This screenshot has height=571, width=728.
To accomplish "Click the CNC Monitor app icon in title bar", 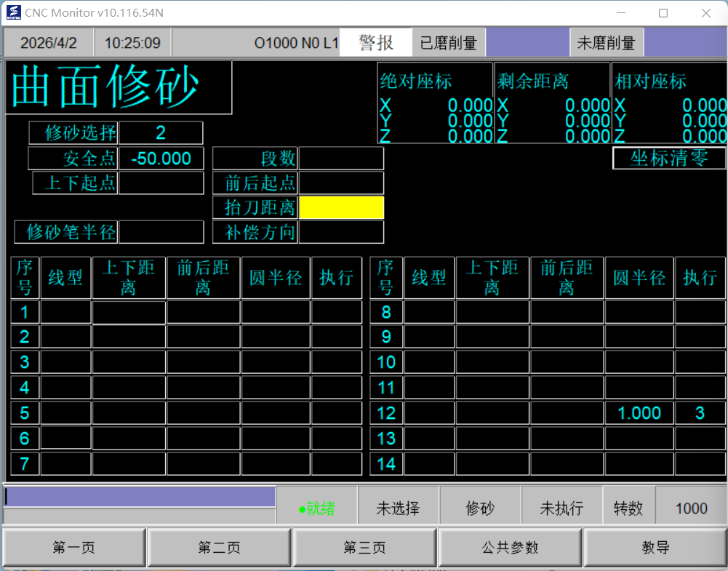I will (x=12, y=12).
